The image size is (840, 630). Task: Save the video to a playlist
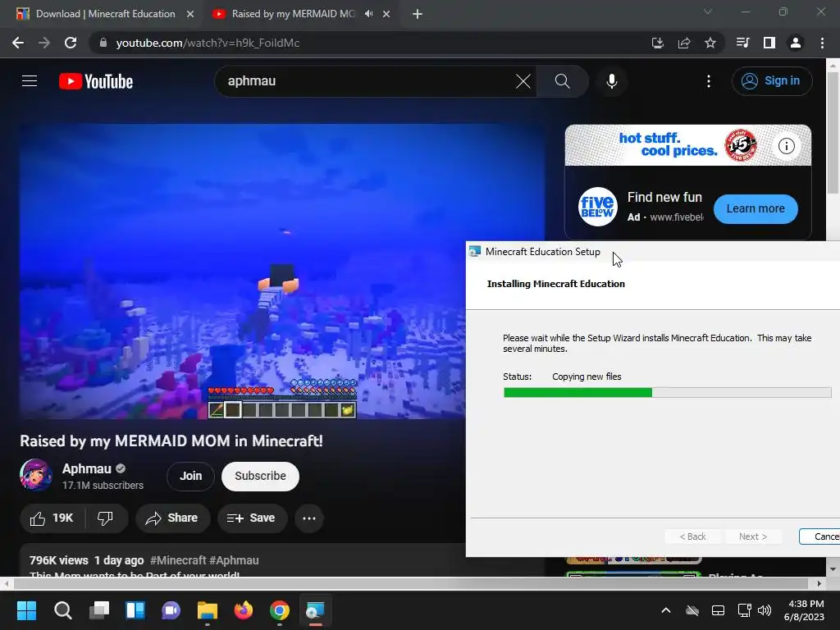click(x=251, y=518)
